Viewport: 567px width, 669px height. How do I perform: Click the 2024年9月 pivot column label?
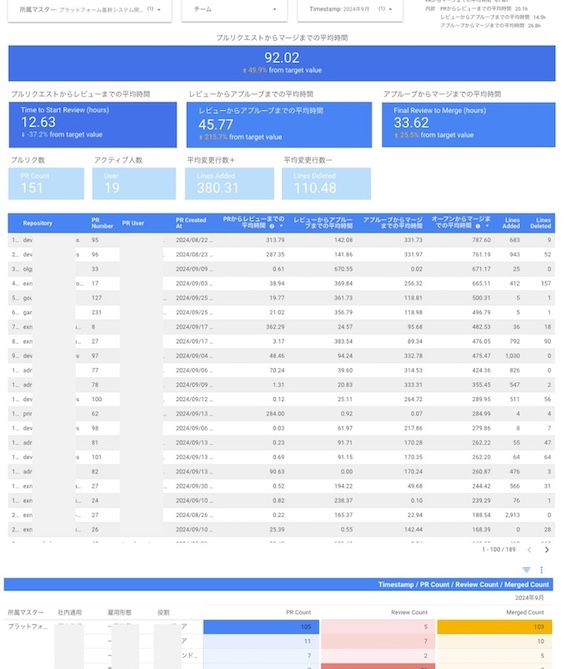[x=529, y=598]
